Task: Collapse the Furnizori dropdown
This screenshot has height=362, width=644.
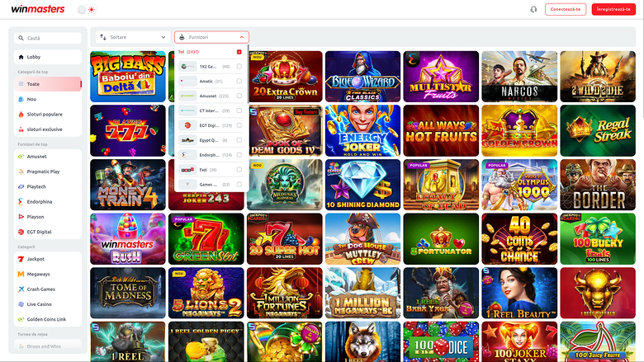Action: [211, 37]
